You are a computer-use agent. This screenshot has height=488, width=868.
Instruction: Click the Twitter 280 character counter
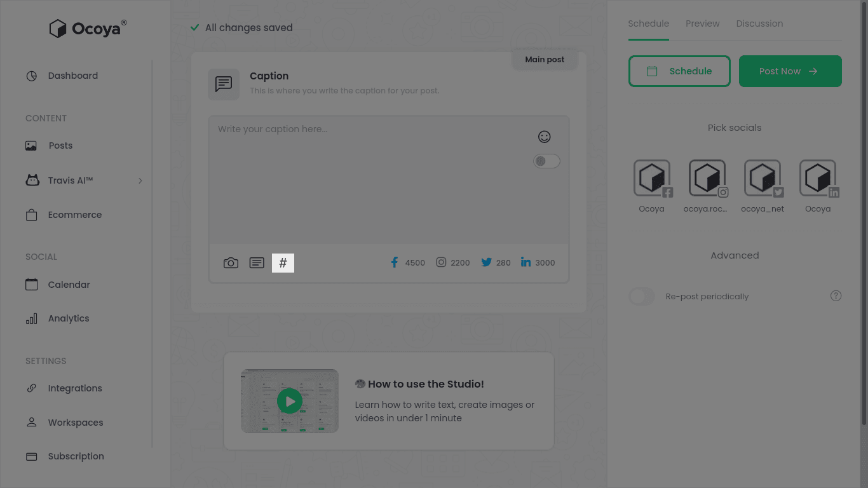pos(496,262)
